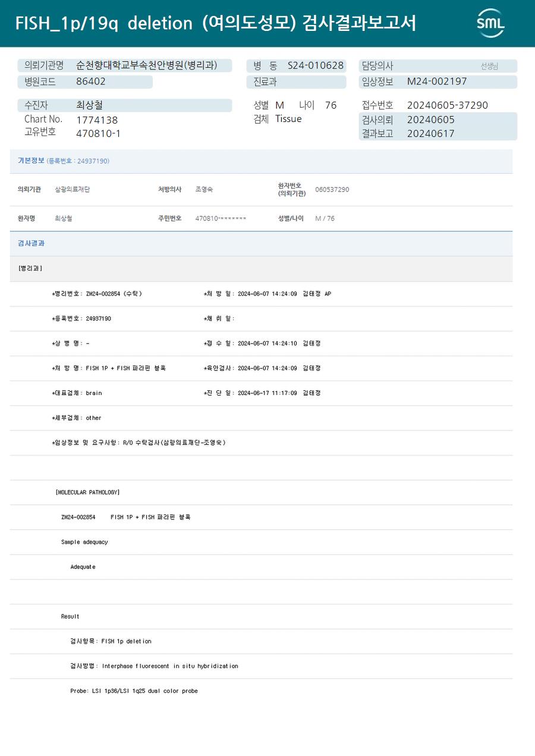Select Chart No. value 1774138
Image resolution: width=535 pixels, height=756 pixels.
click(x=97, y=120)
